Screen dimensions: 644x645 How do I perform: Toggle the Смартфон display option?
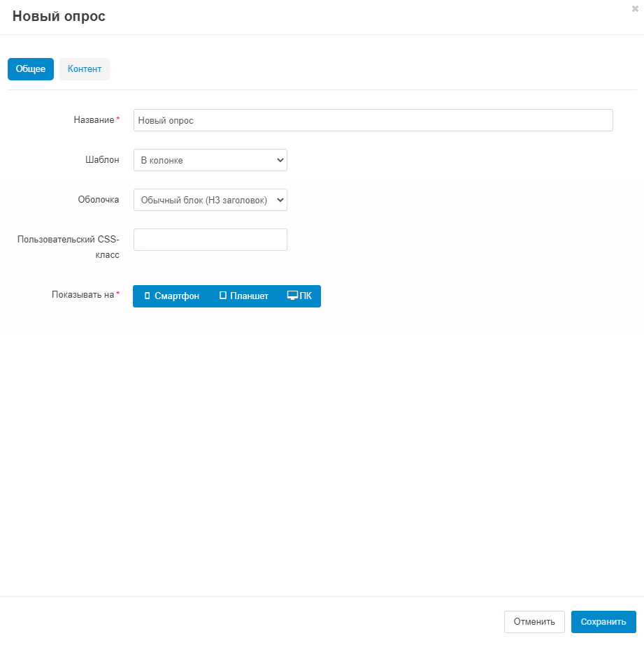pos(172,296)
